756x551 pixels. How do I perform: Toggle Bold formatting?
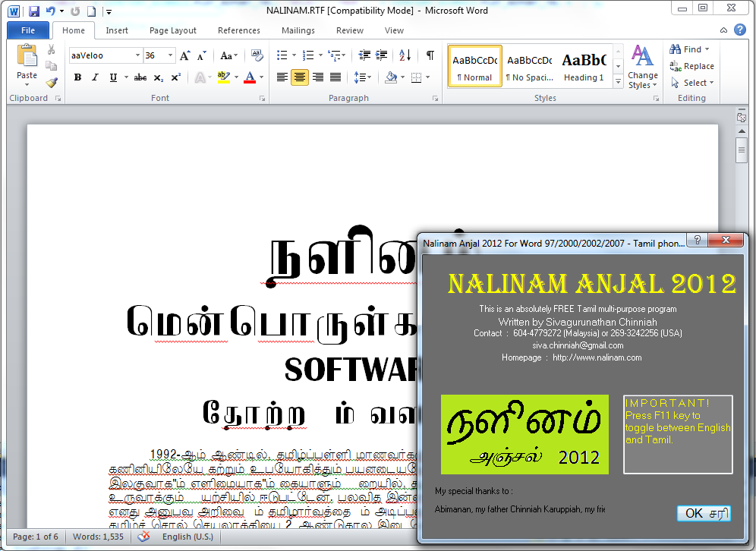pyautogui.click(x=77, y=77)
